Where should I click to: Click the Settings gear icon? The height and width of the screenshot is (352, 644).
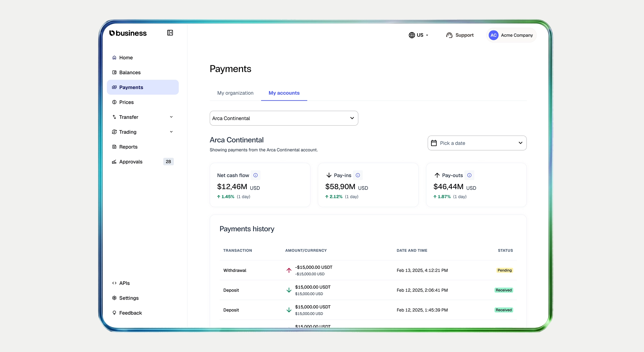click(x=114, y=298)
